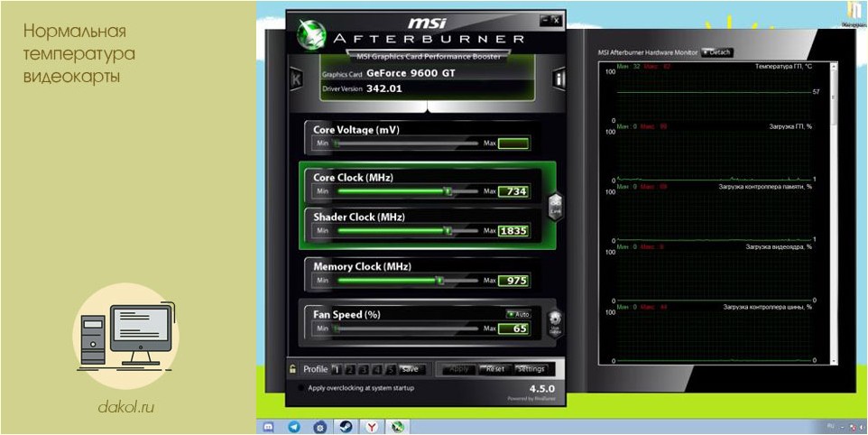The height and width of the screenshot is (435, 868).
Task: Open the blue gear app in taskbar
Action: [x=319, y=427]
